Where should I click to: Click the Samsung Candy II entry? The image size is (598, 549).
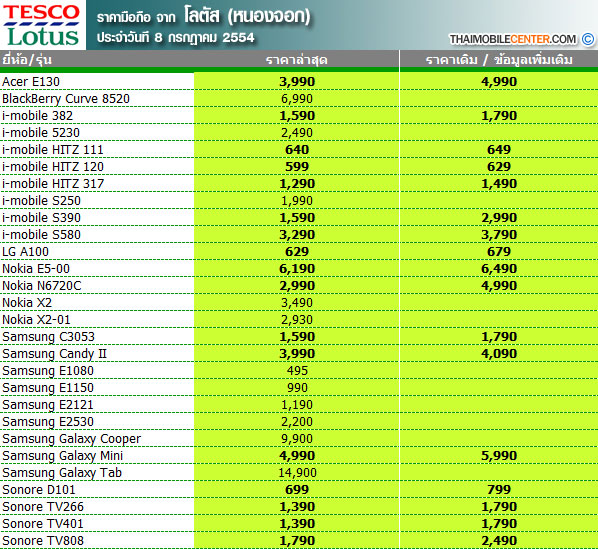[55, 354]
